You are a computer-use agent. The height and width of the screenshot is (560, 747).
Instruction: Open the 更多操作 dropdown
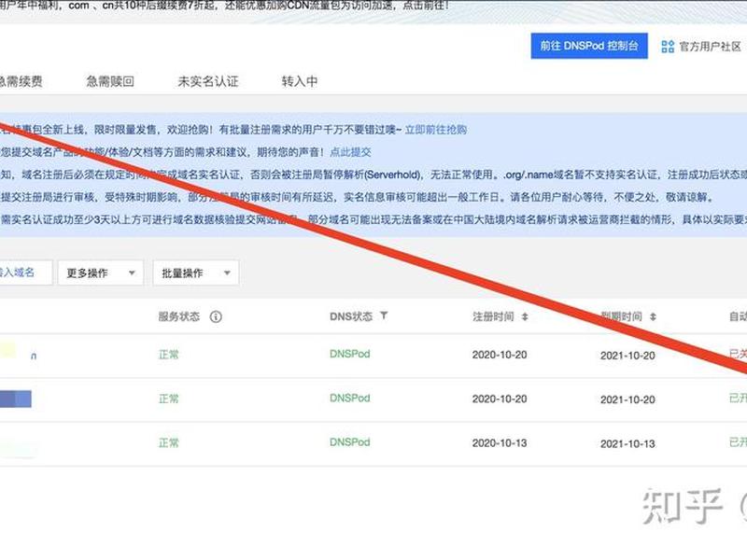101,273
